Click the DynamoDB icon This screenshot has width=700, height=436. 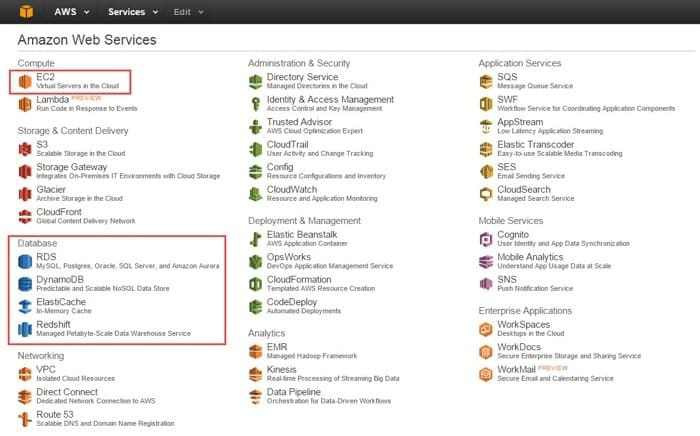click(x=25, y=284)
